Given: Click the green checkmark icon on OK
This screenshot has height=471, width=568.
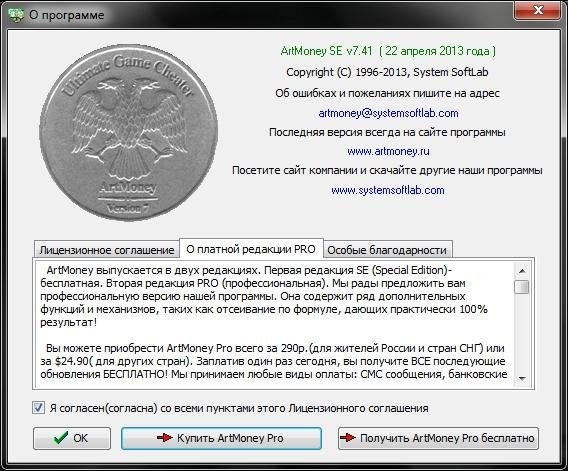Looking at the screenshot, I should [60, 438].
